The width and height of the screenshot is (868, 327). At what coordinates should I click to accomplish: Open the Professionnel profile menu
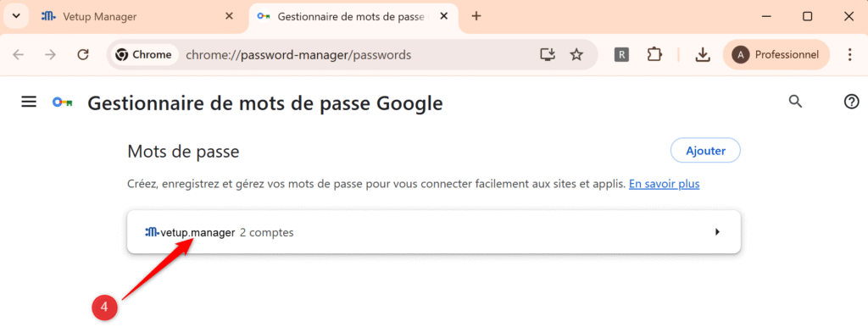[x=776, y=54]
